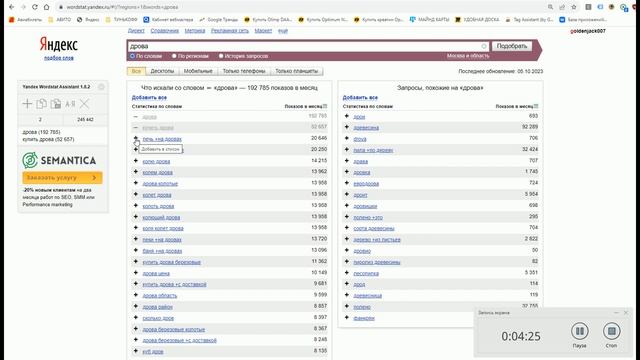Open the goldenjack007 account name

pos(588,31)
